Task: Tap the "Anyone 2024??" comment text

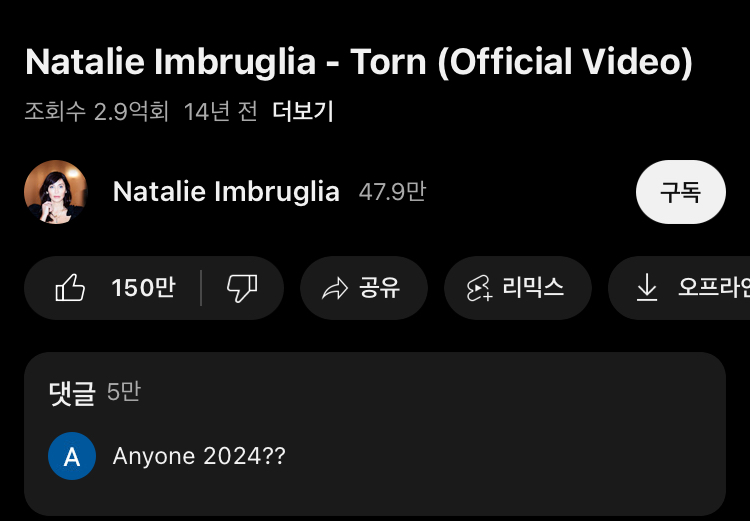Action: click(x=199, y=456)
